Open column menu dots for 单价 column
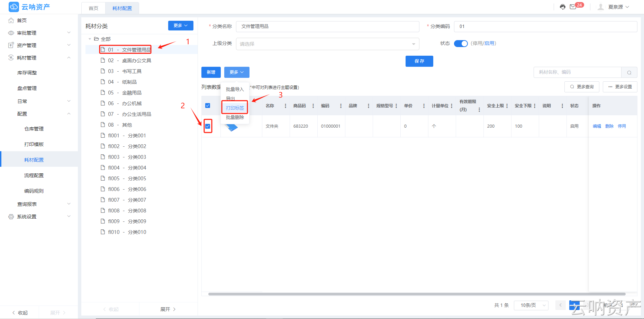Viewport: 644px width, 319px height. pyautogui.click(x=424, y=106)
